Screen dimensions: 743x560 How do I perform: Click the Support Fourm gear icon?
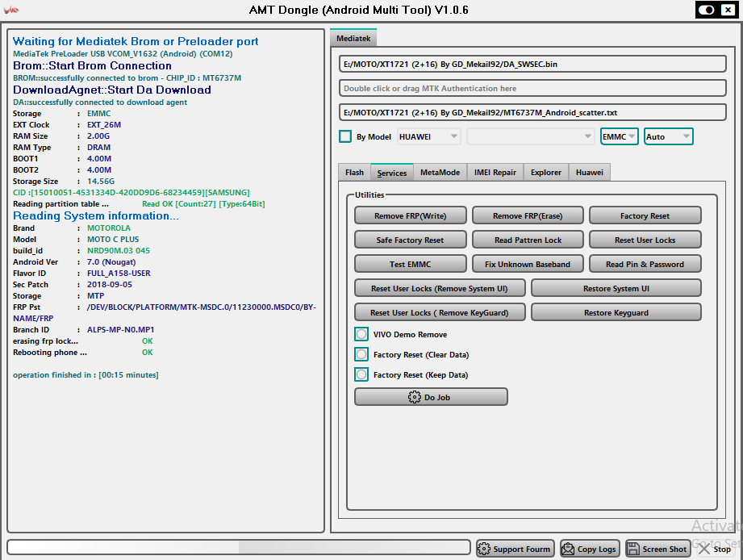pyautogui.click(x=484, y=549)
